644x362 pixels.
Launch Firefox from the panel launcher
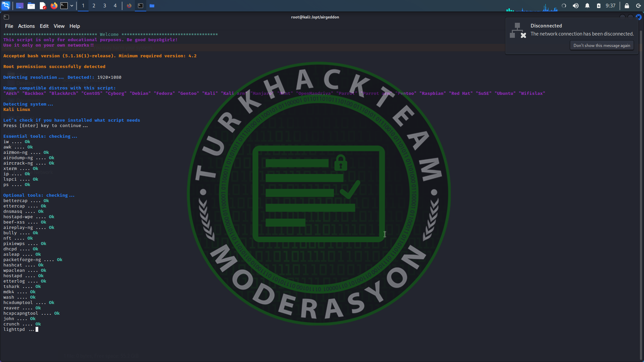(54, 6)
